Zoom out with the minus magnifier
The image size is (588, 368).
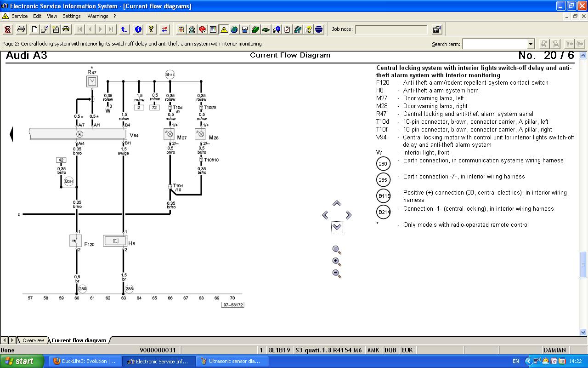coord(337,274)
